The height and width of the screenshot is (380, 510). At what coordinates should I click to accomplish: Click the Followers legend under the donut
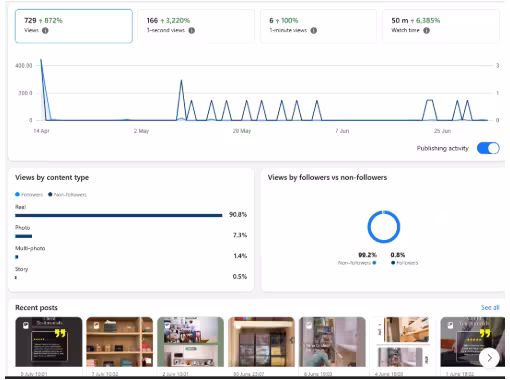[x=404, y=263]
